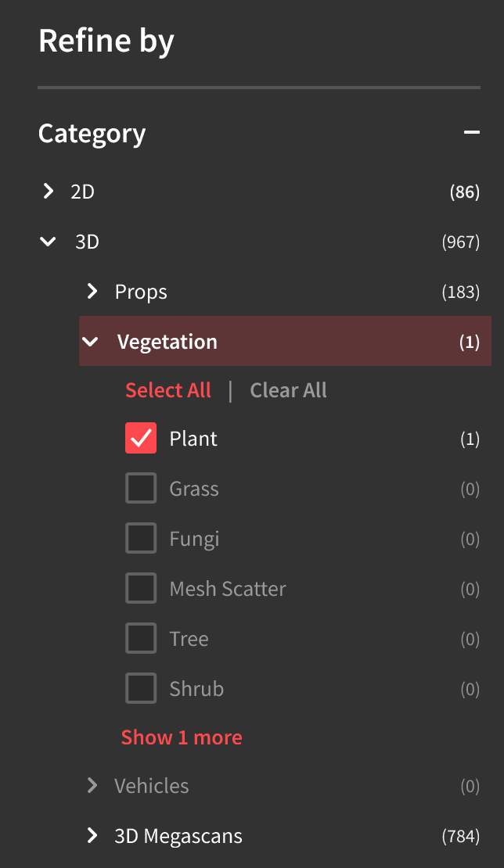The image size is (504, 868).
Task: Select the 2D category label
Action: click(x=82, y=191)
